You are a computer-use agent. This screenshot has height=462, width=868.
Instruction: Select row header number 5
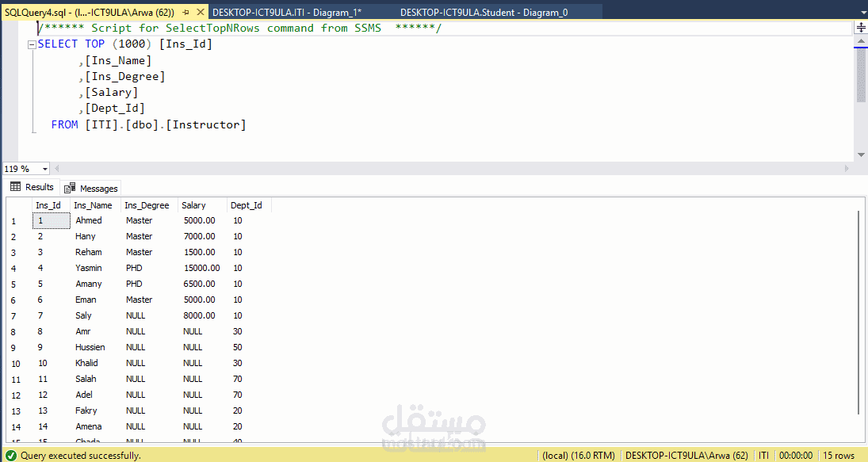[x=13, y=284]
